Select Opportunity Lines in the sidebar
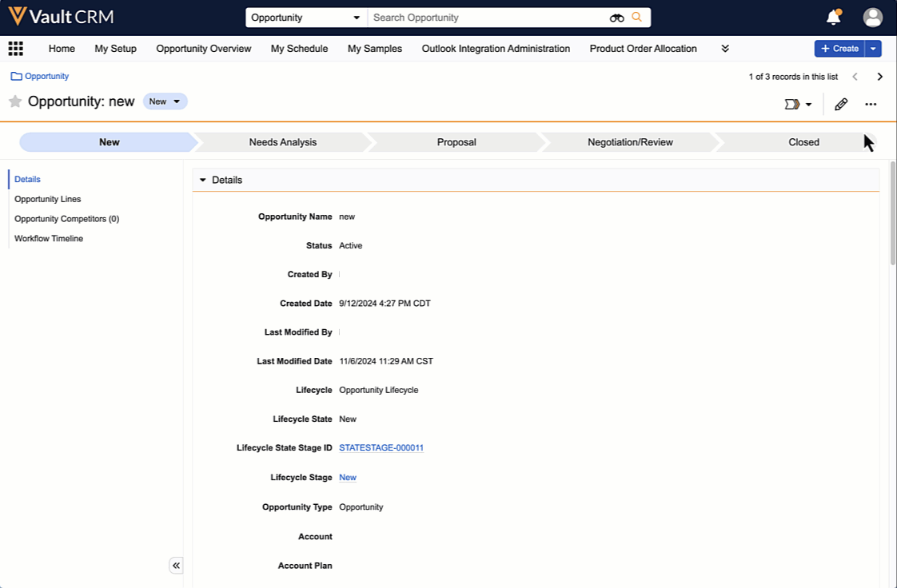This screenshot has width=897, height=588. point(48,199)
